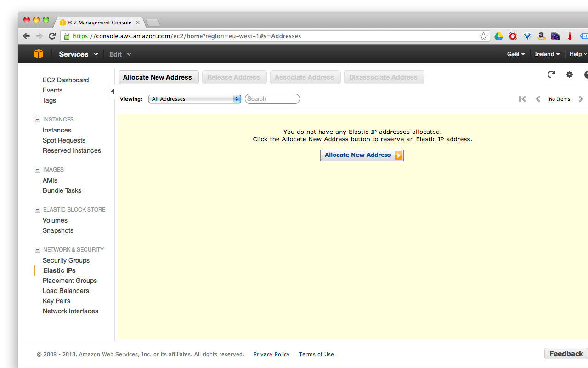
Task: Bookmark the page with the star icon
Action: (483, 35)
